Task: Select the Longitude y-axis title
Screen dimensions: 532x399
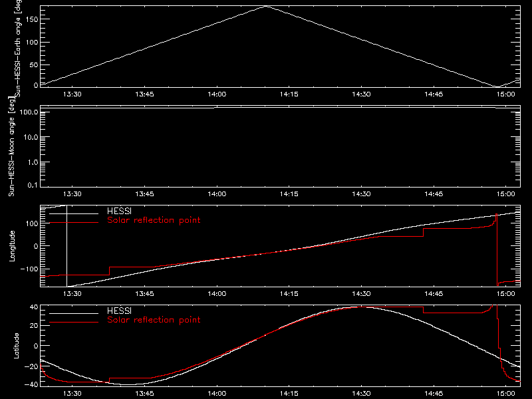Action: pos(12,246)
